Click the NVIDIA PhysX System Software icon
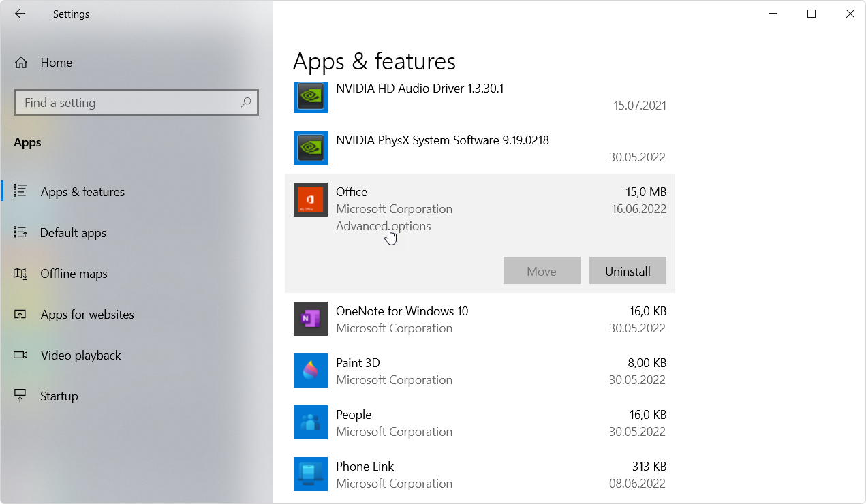The width and height of the screenshot is (866, 504). [x=311, y=148]
